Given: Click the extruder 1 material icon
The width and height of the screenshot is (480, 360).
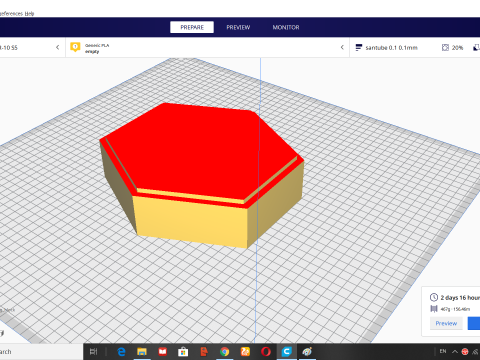Looking at the screenshot, I should tap(75, 47).
